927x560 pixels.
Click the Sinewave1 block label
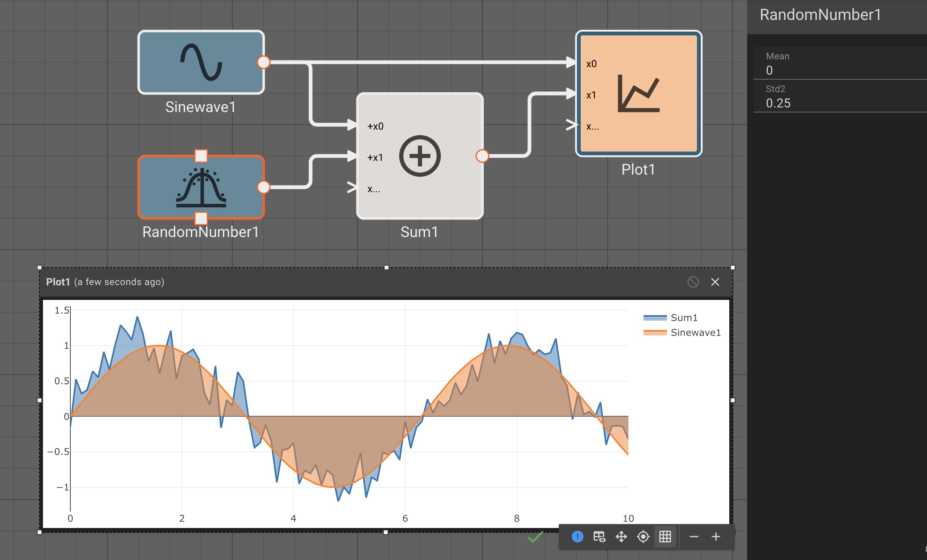(200, 107)
